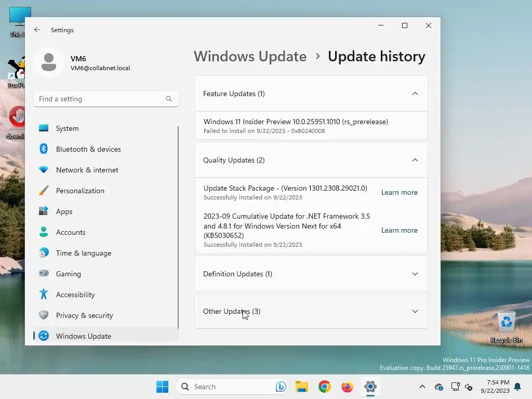Click the VM6 account name

(78, 59)
